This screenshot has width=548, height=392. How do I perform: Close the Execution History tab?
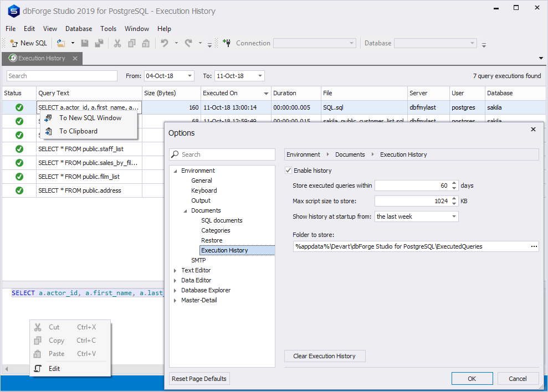[75, 58]
